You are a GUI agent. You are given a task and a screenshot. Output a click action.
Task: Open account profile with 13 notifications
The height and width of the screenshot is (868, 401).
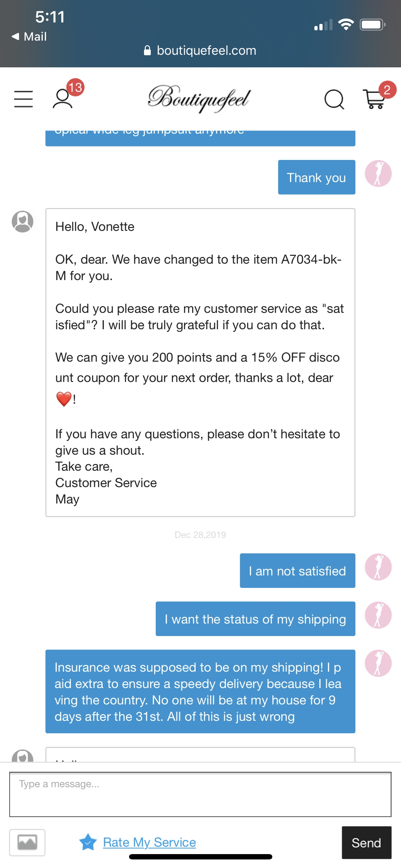pos(63,98)
